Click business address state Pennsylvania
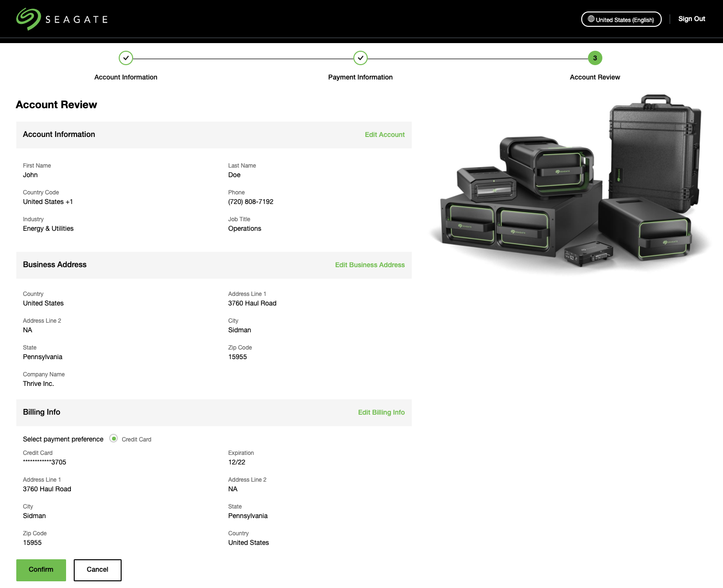This screenshot has height=588, width=723. click(43, 357)
